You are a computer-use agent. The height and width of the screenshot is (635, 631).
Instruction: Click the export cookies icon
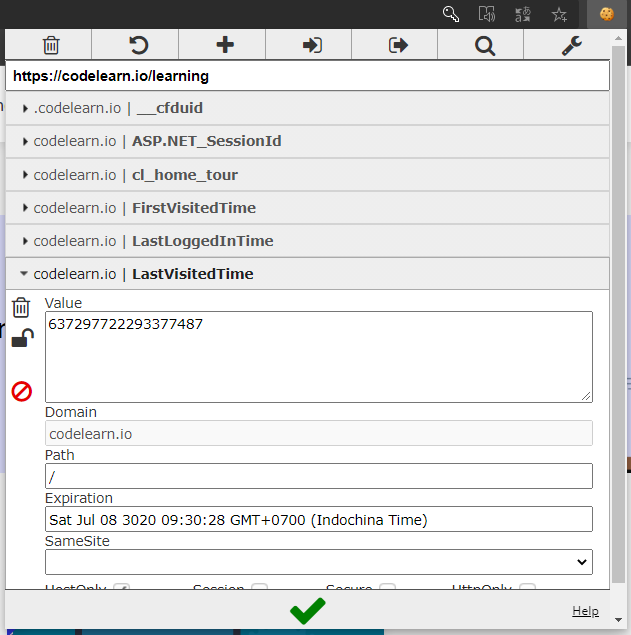tap(398, 45)
